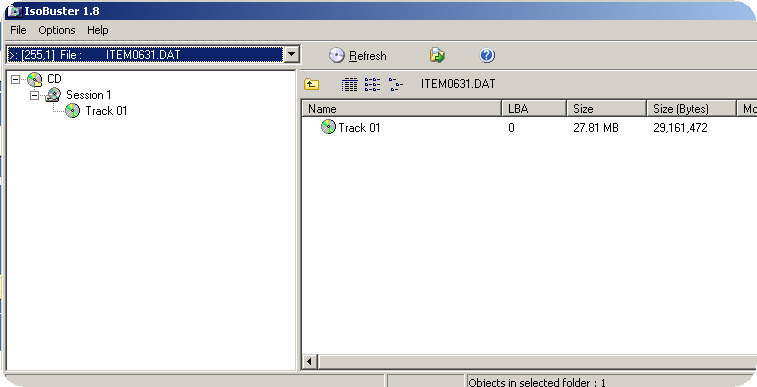This screenshot has width=757, height=387.
Task: Switch to details list view icon
Action: click(x=350, y=84)
